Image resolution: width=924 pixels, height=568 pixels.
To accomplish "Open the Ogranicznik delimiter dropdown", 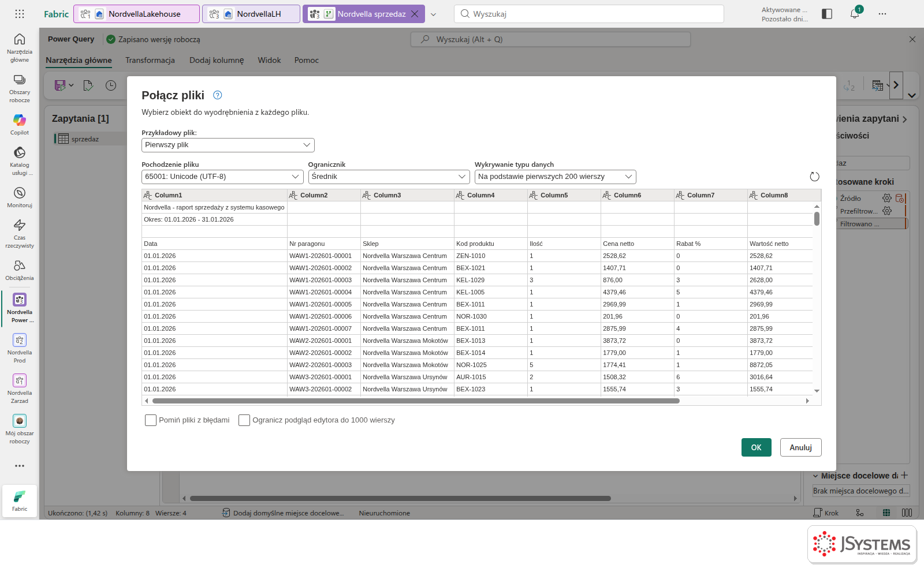I will [x=389, y=177].
